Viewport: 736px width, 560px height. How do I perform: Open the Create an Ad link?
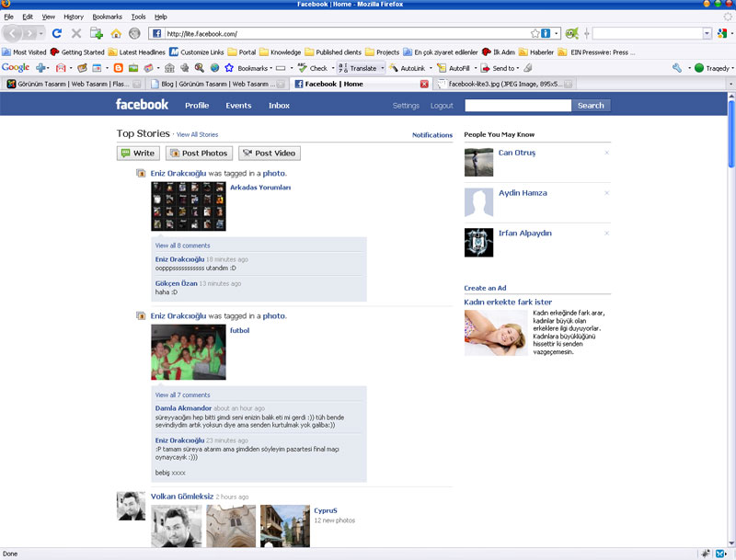click(485, 288)
